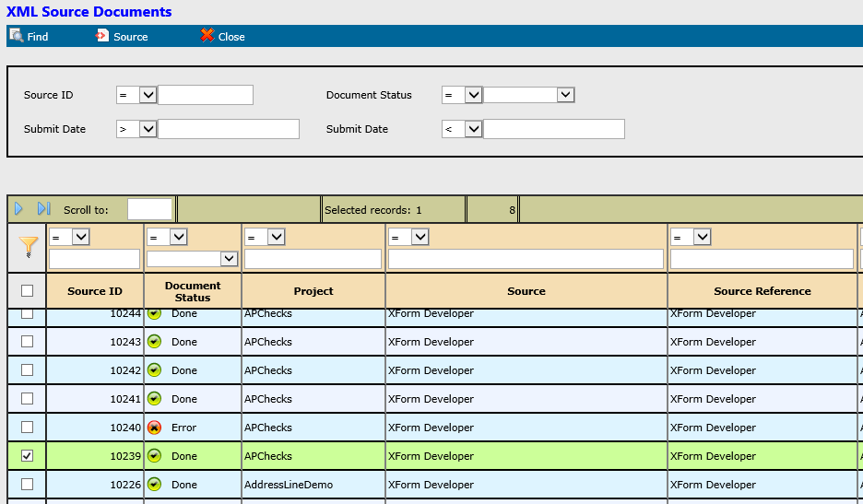
Task: Click the Source ID search text field
Action: (x=206, y=95)
